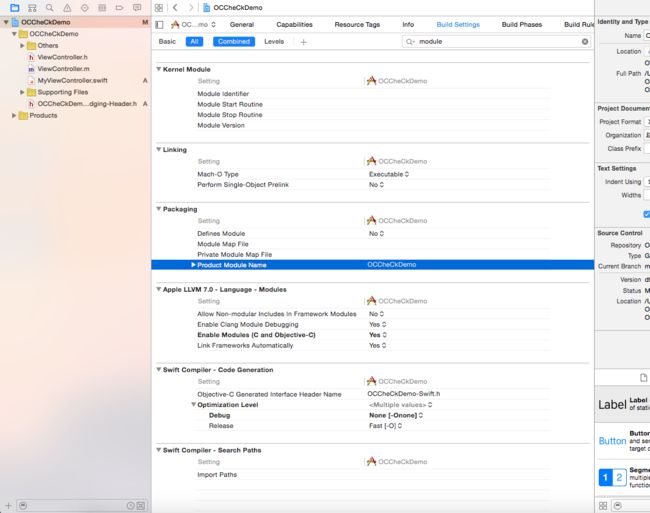Open the Symbol navigator icon
This screenshot has width=650, height=513.
pyautogui.click(x=32, y=8)
